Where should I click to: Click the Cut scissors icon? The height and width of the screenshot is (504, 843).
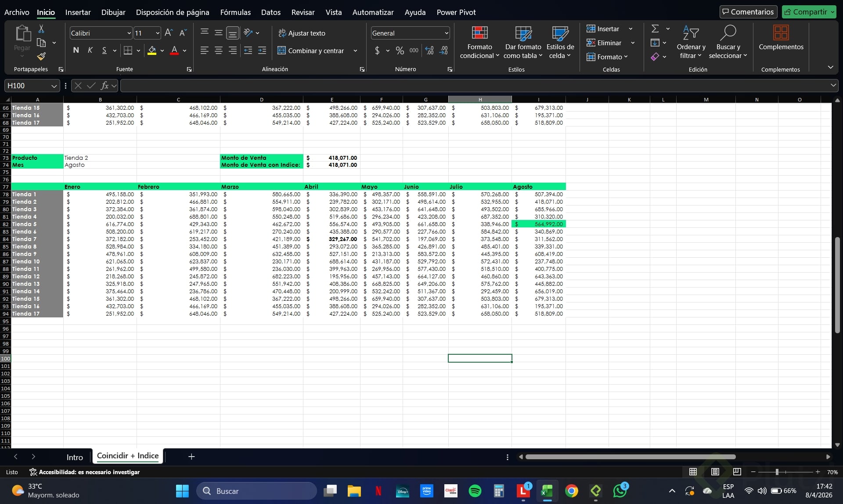coord(41,29)
